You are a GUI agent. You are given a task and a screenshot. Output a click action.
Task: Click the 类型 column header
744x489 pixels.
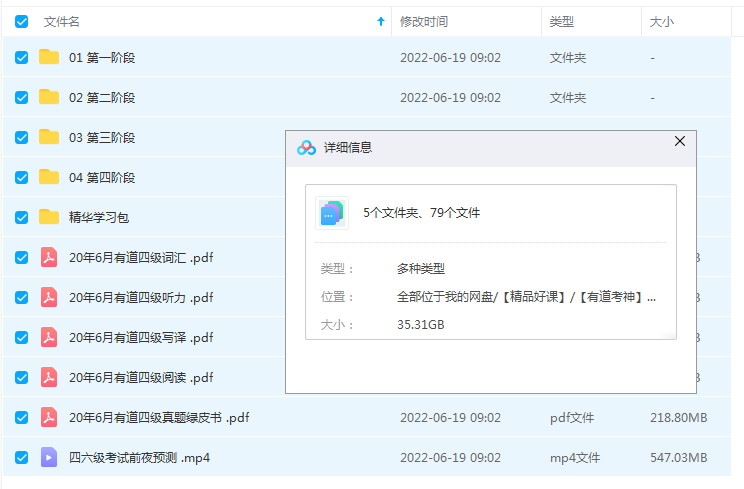(561, 21)
